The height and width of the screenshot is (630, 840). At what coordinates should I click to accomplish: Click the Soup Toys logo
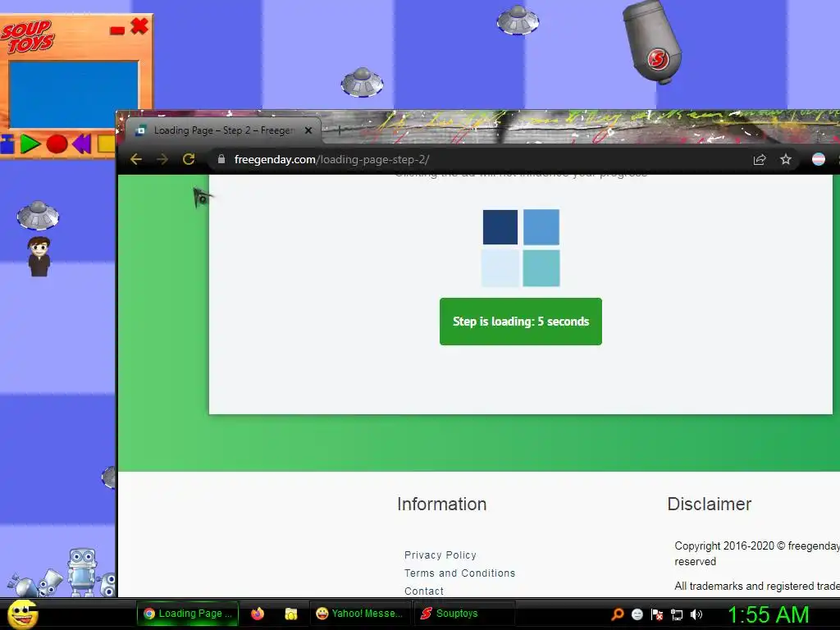(27, 36)
